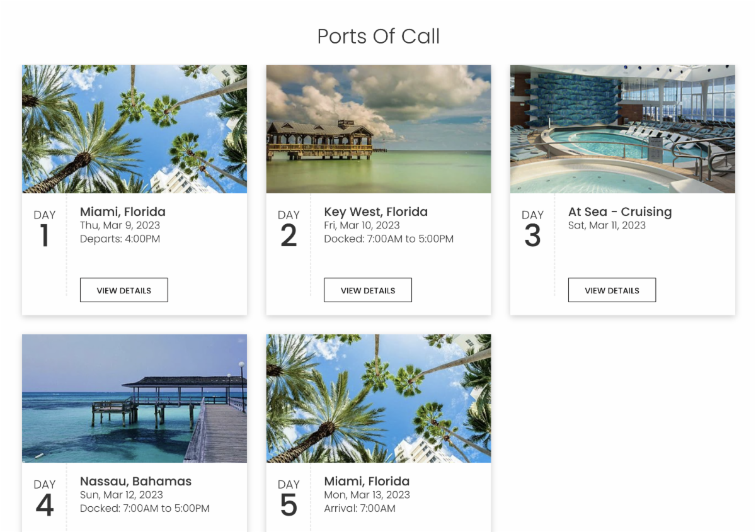The height and width of the screenshot is (532, 756).
Task: Open the Day 1 Miami palm trees photo
Action: 134,129
